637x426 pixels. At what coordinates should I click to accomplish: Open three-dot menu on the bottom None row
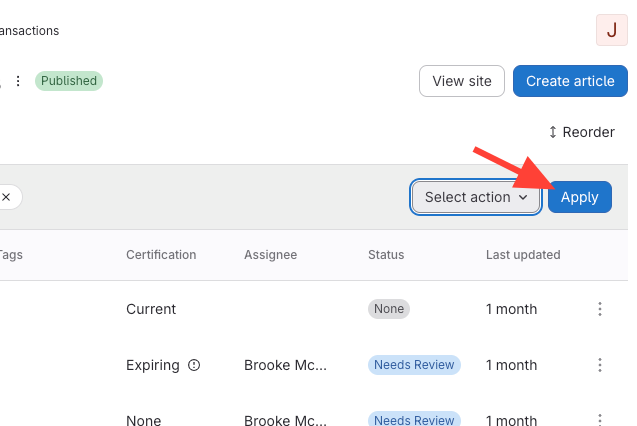(600, 419)
